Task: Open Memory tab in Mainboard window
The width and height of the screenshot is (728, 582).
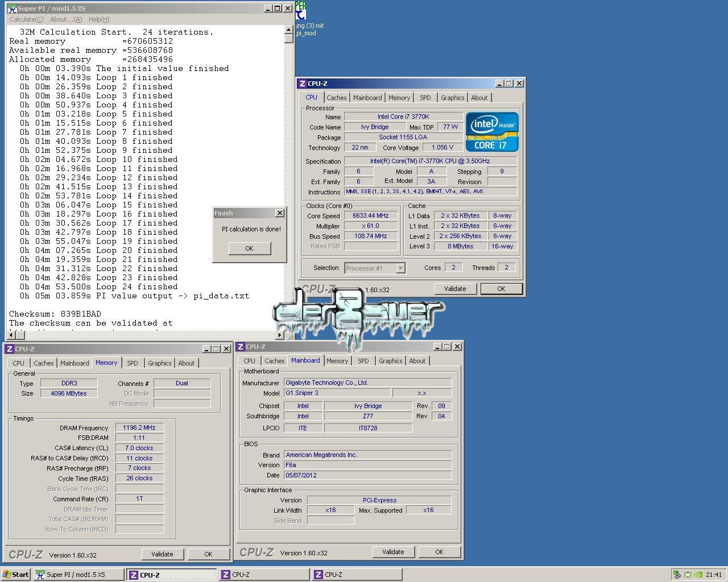Action: (337, 361)
